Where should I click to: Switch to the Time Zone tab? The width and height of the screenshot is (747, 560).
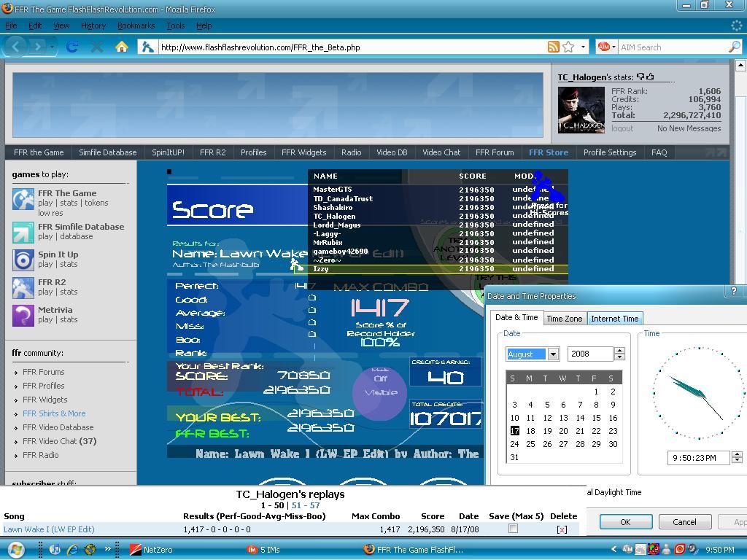[x=564, y=319]
